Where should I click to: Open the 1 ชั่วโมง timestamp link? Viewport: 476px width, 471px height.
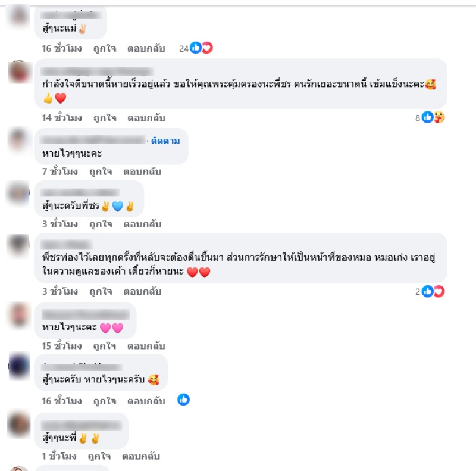(59, 456)
